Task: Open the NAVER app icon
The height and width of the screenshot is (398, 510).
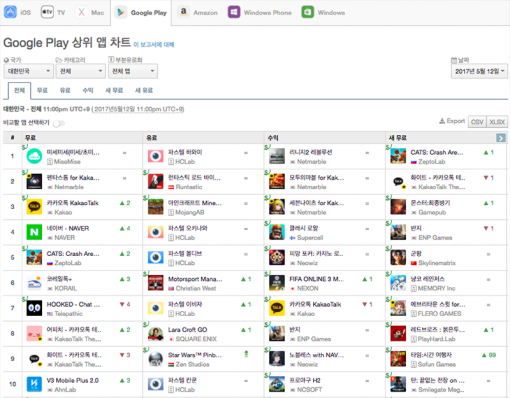Action: pos(34,232)
